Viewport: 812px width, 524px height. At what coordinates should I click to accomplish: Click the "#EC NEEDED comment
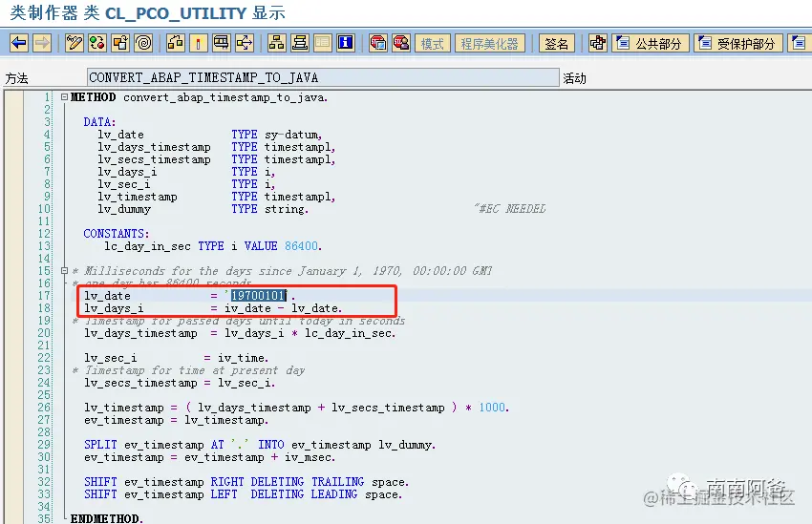click(509, 208)
